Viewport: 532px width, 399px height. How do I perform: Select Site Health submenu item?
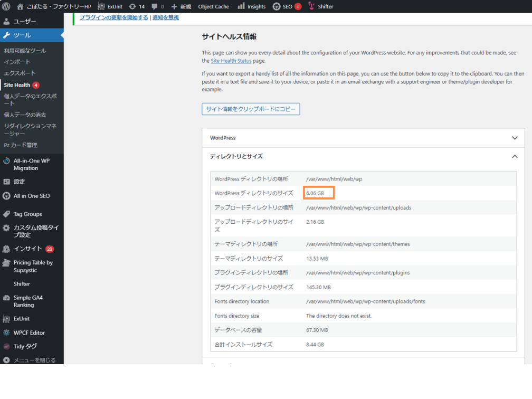click(17, 85)
